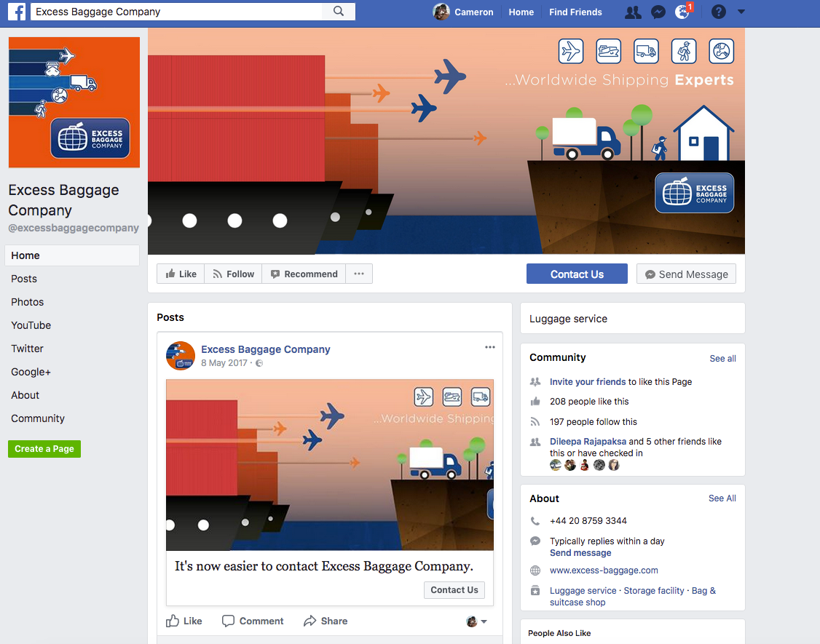Open Photos in the left sidebar

tap(28, 302)
